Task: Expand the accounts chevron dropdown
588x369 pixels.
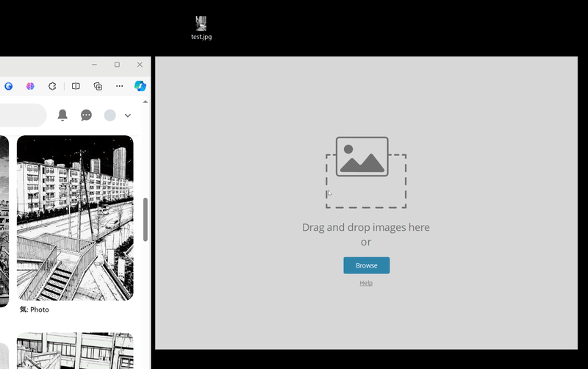Action: click(x=127, y=115)
